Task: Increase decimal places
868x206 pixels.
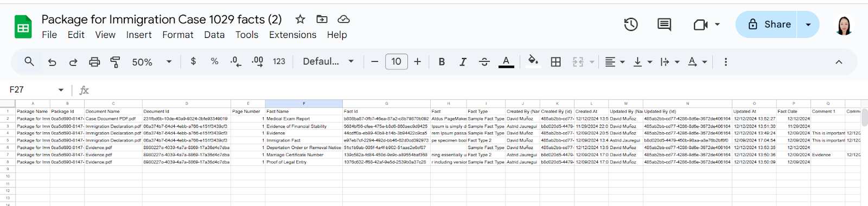Action: coord(257,62)
